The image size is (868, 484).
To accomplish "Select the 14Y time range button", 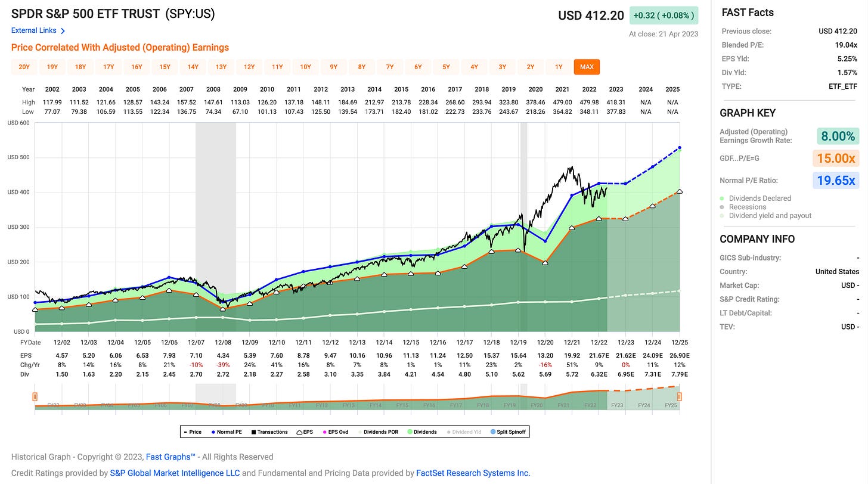I will 193,67.
